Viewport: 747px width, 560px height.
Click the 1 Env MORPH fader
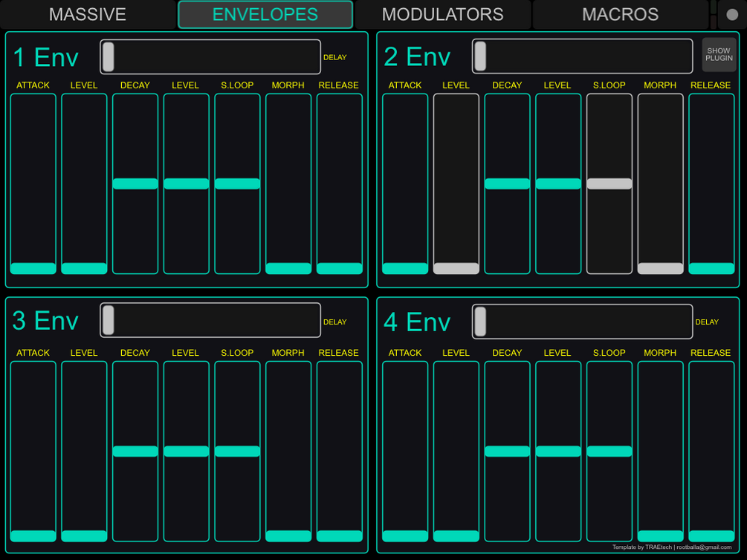[288, 183]
